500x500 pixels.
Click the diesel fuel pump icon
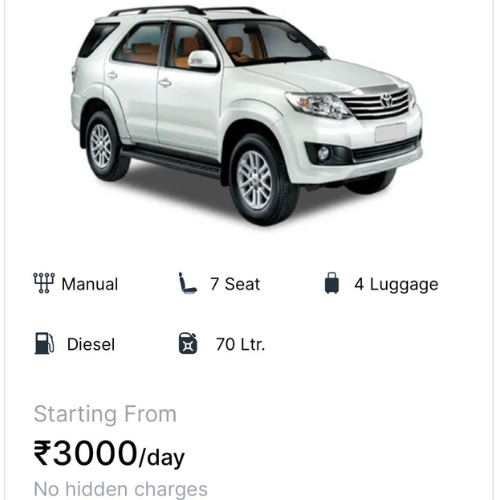click(44, 343)
